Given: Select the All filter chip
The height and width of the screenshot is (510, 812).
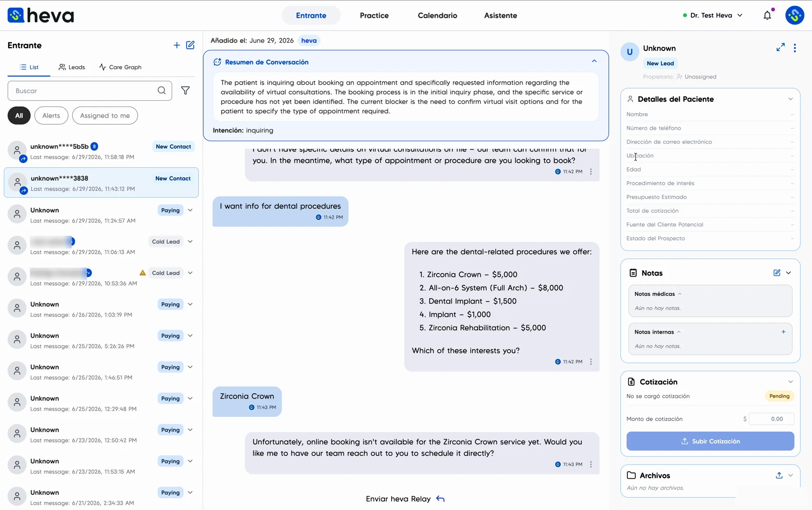Looking at the screenshot, I should click(19, 115).
